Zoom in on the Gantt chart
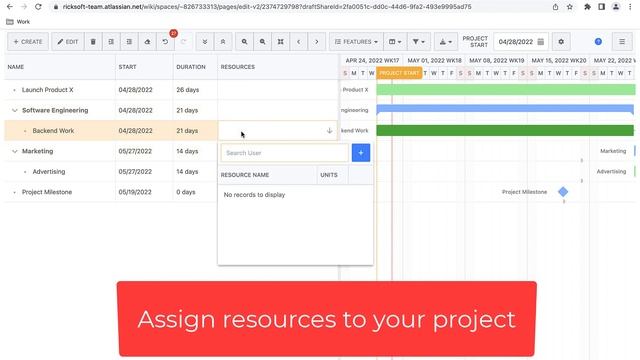The height and width of the screenshot is (360, 640). [x=244, y=42]
